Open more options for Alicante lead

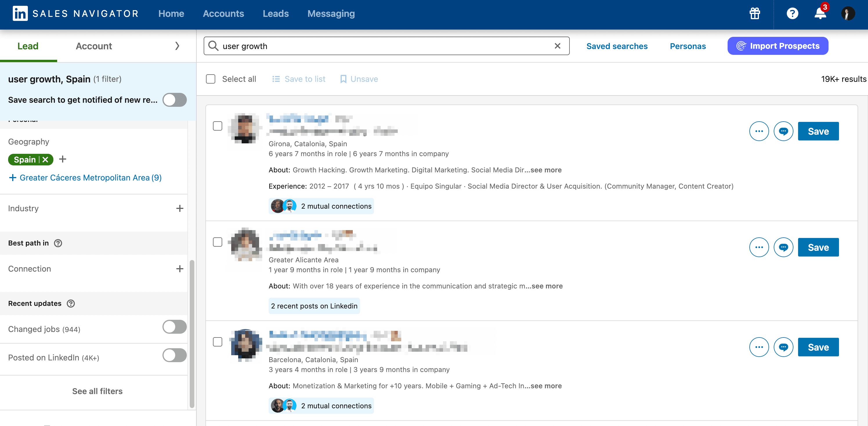click(759, 247)
